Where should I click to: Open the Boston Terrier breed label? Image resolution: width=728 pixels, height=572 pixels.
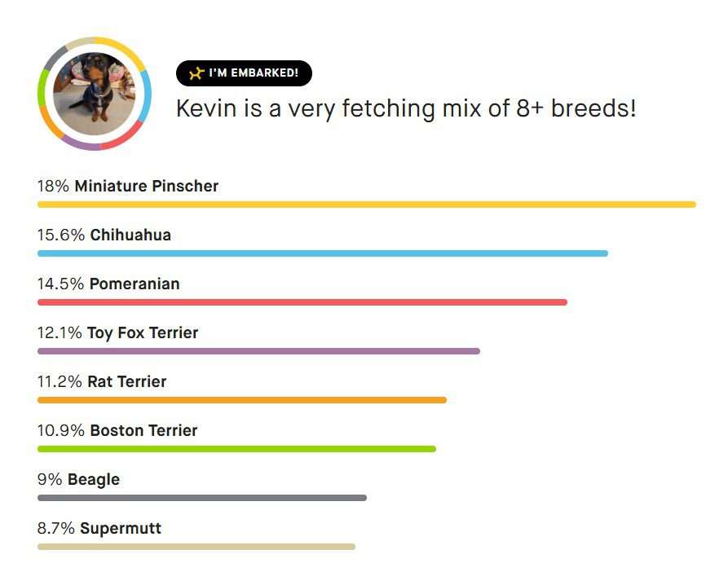[143, 430]
